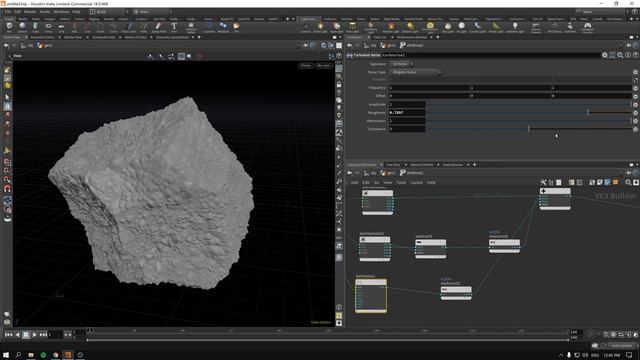Add a Sky Light from shelf
The height and width of the screenshot is (360, 640).
(448, 27)
